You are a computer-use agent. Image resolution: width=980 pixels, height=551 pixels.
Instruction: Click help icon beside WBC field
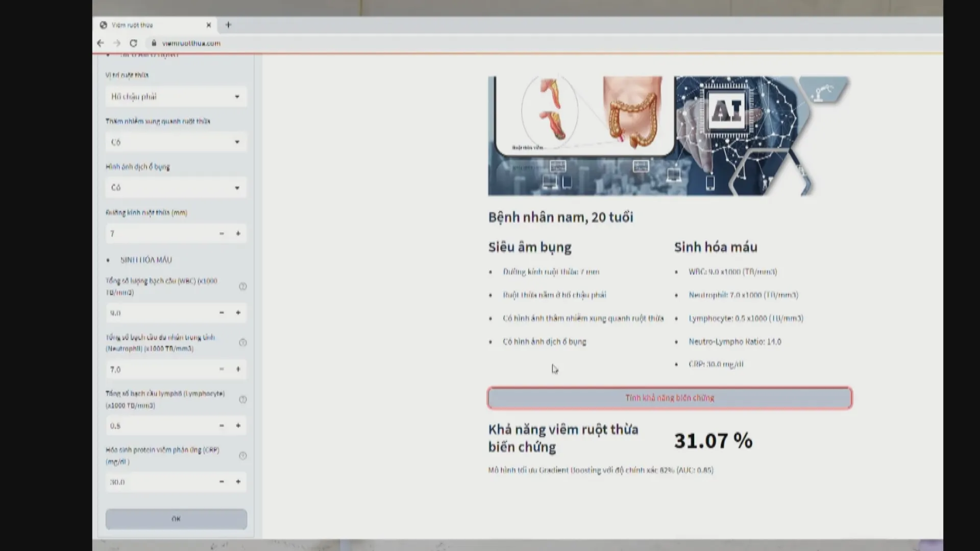(243, 287)
